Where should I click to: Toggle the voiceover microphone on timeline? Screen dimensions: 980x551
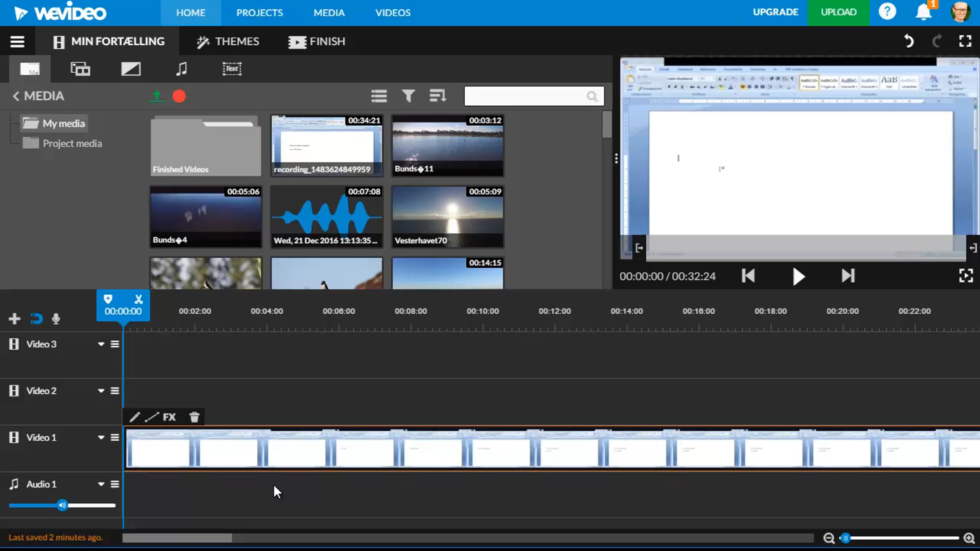tap(56, 319)
